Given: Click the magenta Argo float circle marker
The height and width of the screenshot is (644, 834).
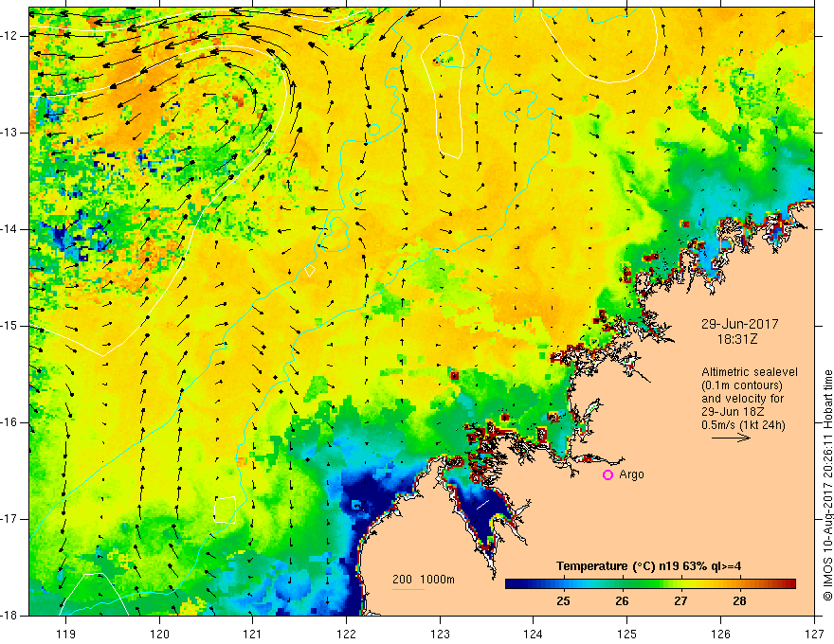Looking at the screenshot, I should click(x=607, y=474).
